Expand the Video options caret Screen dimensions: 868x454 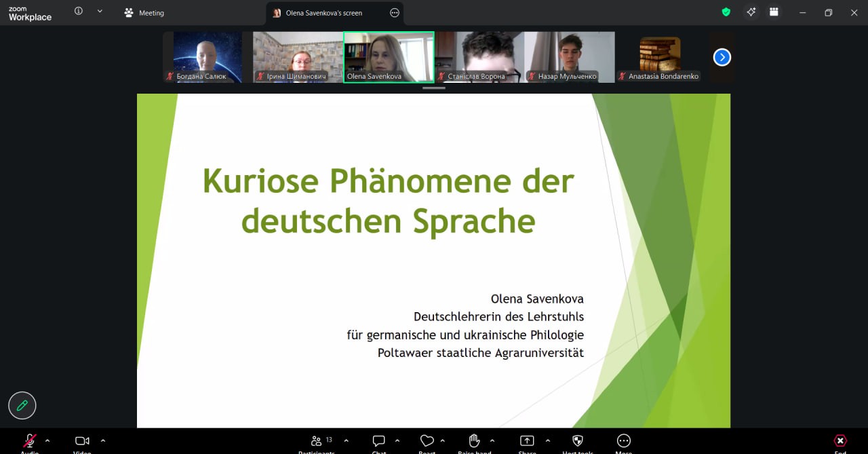coord(103,441)
